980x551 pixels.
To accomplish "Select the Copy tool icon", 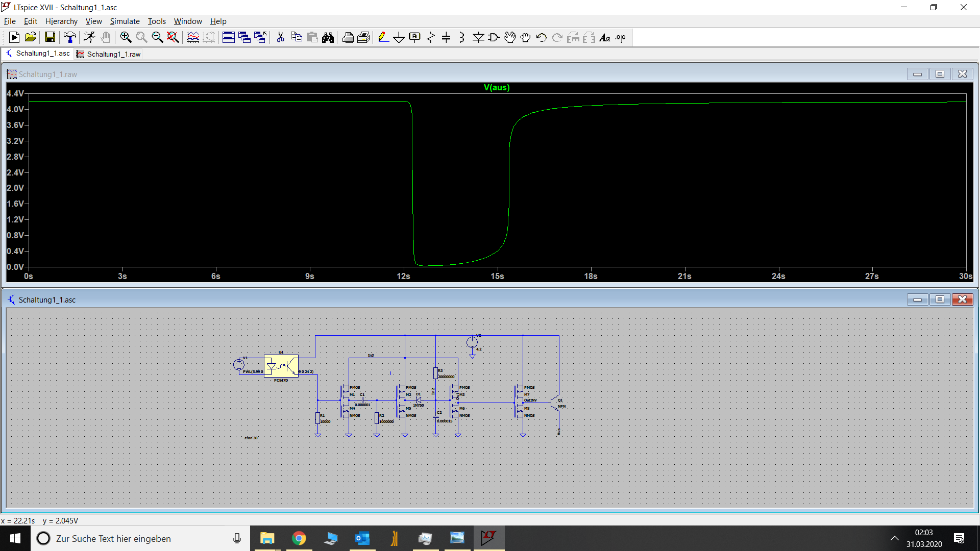I will pyautogui.click(x=296, y=37).
